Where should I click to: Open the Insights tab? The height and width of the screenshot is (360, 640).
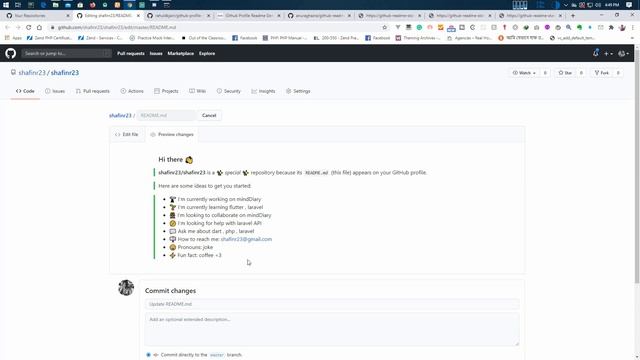[x=263, y=91]
